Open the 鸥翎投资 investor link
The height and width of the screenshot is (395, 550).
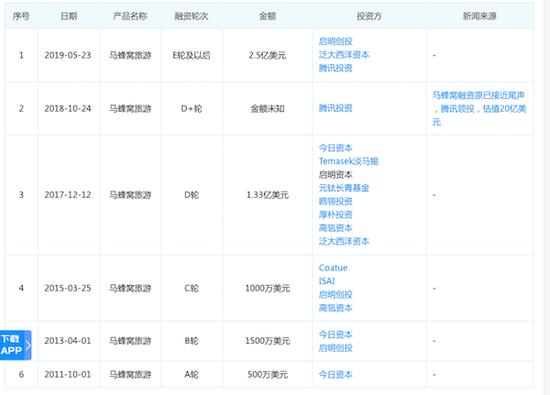(335, 201)
